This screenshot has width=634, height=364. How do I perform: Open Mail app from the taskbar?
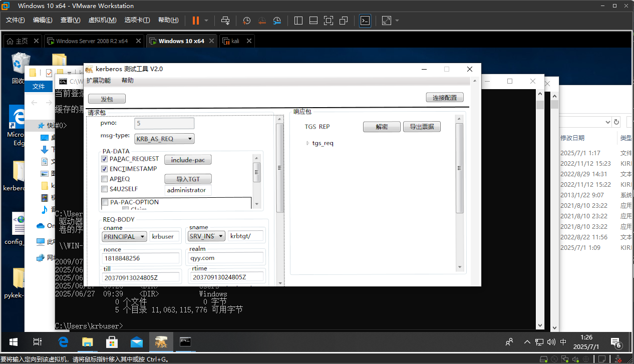coord(137,342)
